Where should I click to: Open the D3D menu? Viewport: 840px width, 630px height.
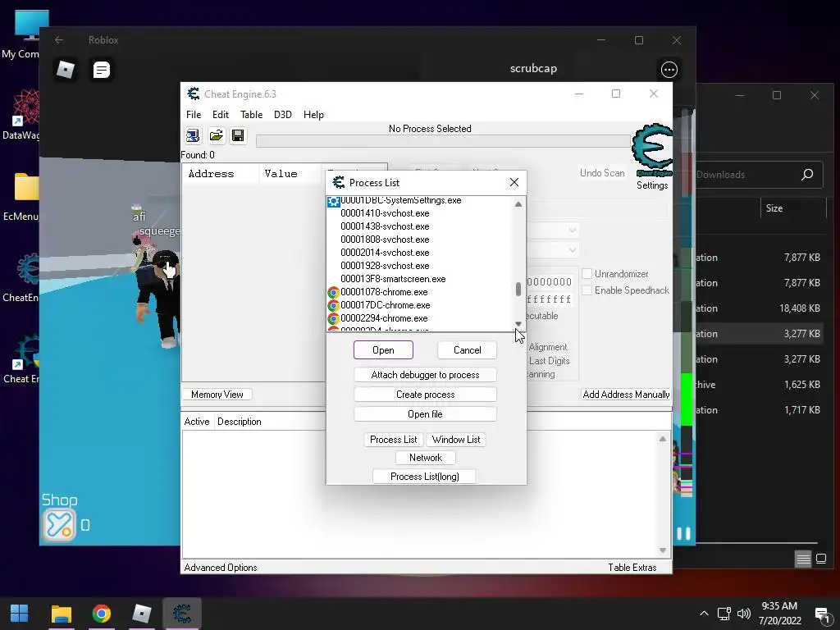tap(283, 115)
